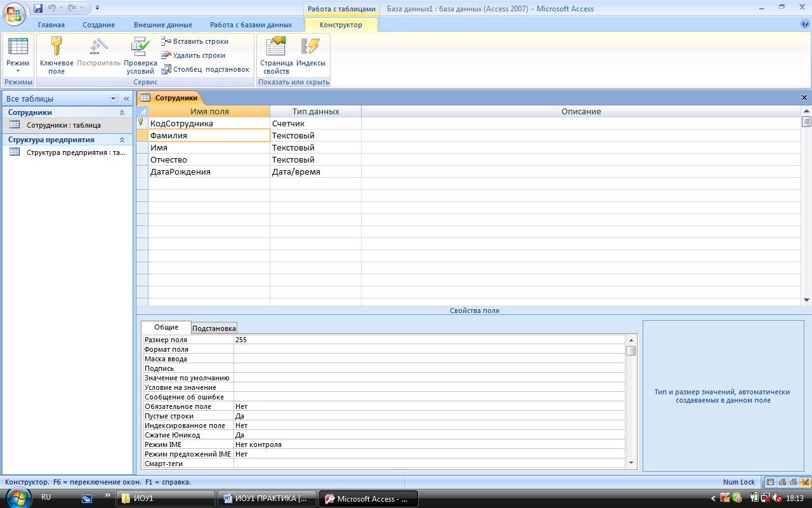
Task: Click the Microsoft Access taskbar button
Action: [x=368, y=498]
